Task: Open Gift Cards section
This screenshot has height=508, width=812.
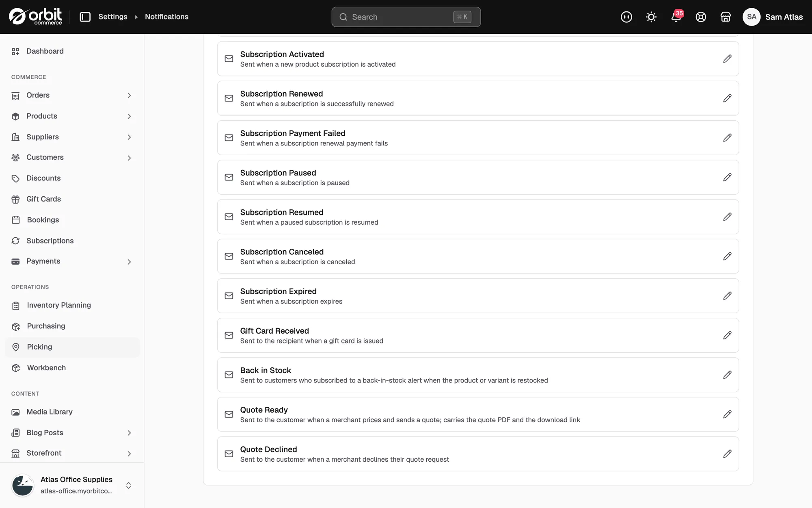Action: (x=72, y=199)
